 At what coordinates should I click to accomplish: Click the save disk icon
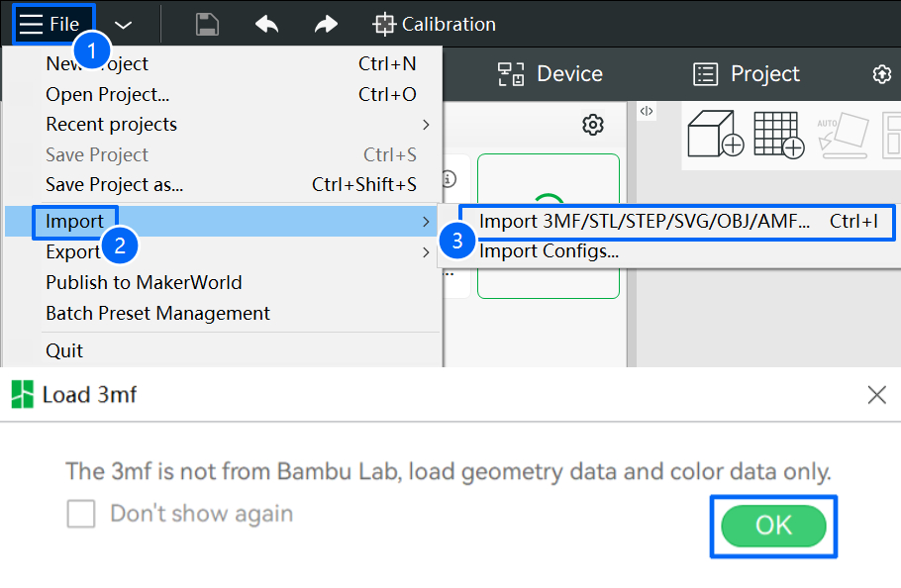207,25
